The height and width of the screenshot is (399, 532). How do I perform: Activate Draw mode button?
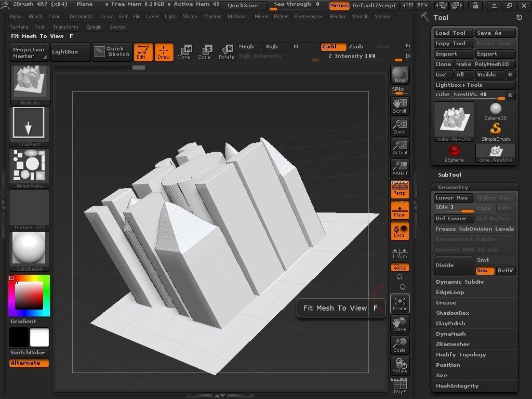pos(164,52)
